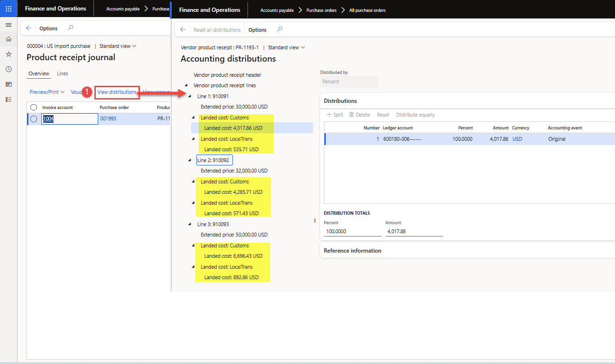
Task: Select the row radio button for account 1004
Action: pyautogui.click(x=34, y=119)
